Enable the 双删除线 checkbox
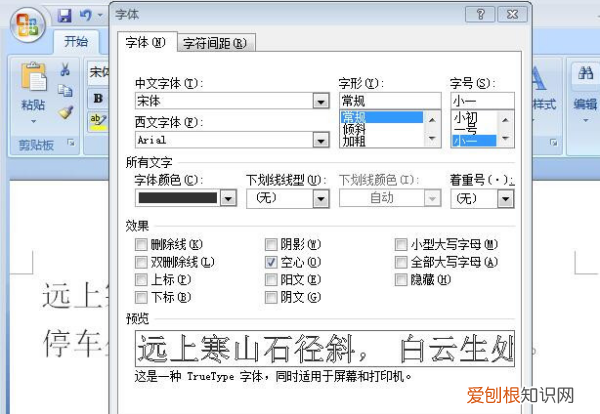600x414 pixels. (x=141, y=262)
